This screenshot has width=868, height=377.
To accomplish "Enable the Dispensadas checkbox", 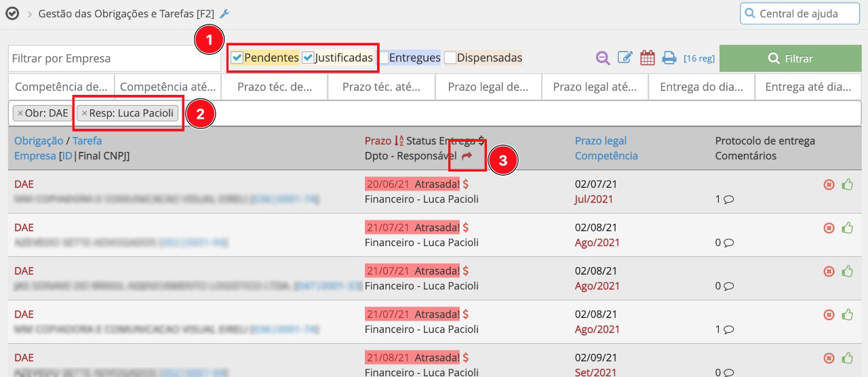I will pos(450,58).
